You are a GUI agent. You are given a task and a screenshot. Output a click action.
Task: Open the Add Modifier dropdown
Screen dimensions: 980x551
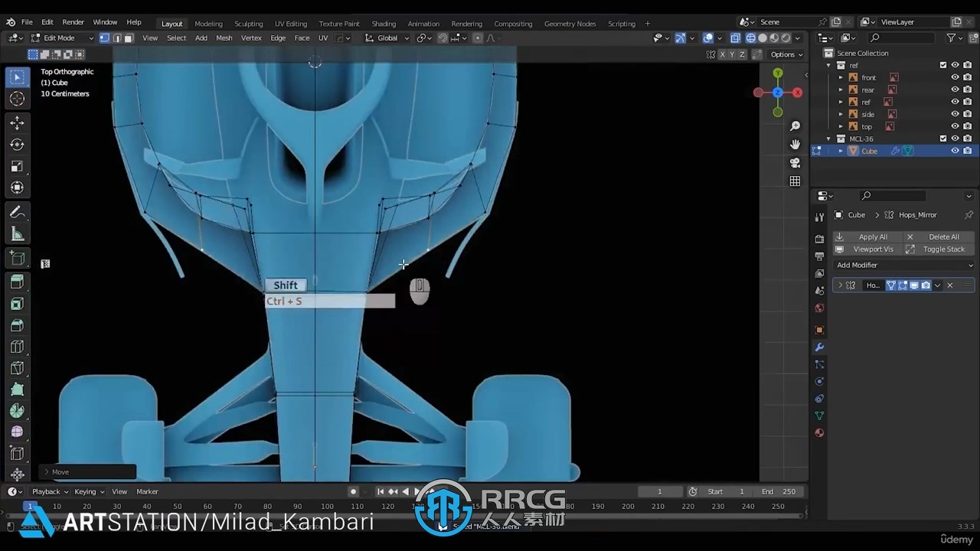tap(904, 265)
